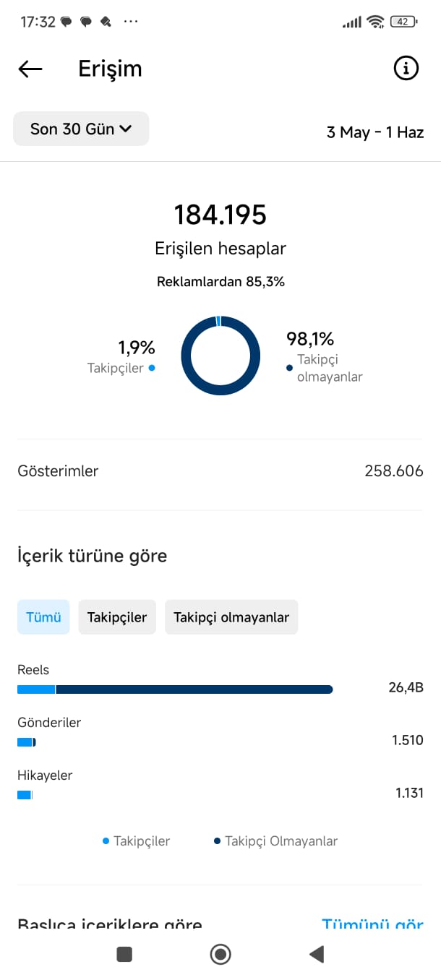Tap the 3 May - 1 Haz date range

coord(375,132)
